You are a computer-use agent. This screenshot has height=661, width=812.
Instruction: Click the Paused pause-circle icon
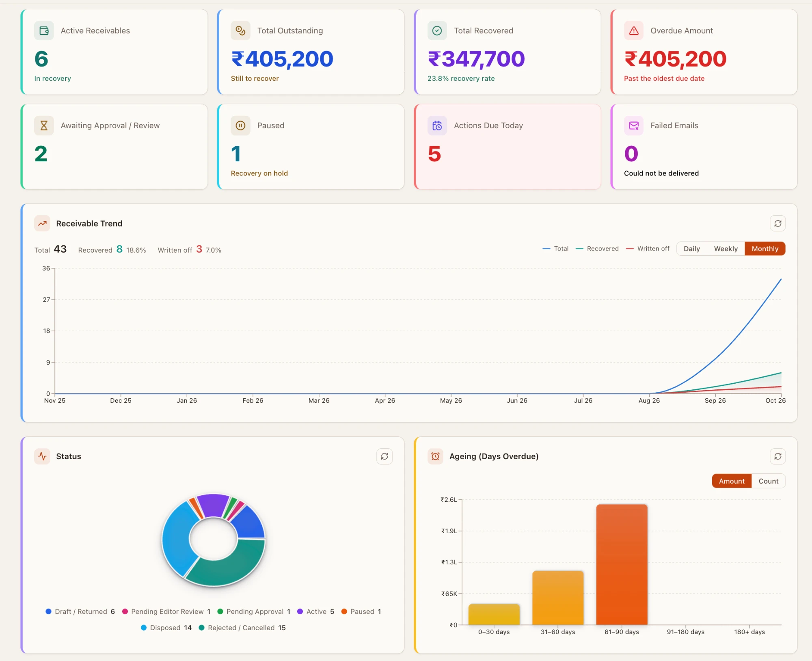point(240,125)
